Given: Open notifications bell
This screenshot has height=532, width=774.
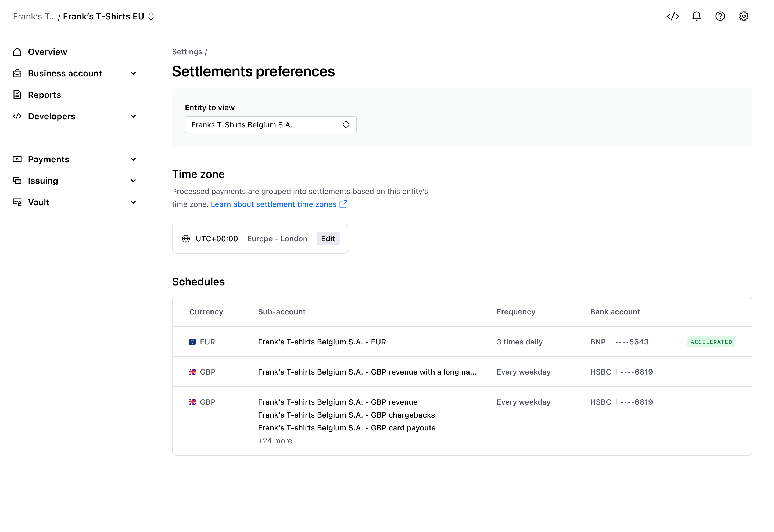Looking at the screenshot, I should (696, 16).
